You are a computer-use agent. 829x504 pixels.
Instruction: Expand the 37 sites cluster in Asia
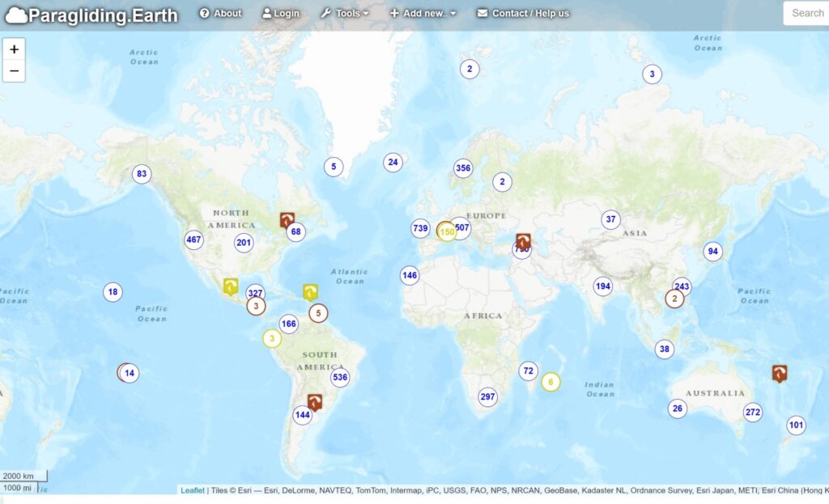tap(611, 219)
